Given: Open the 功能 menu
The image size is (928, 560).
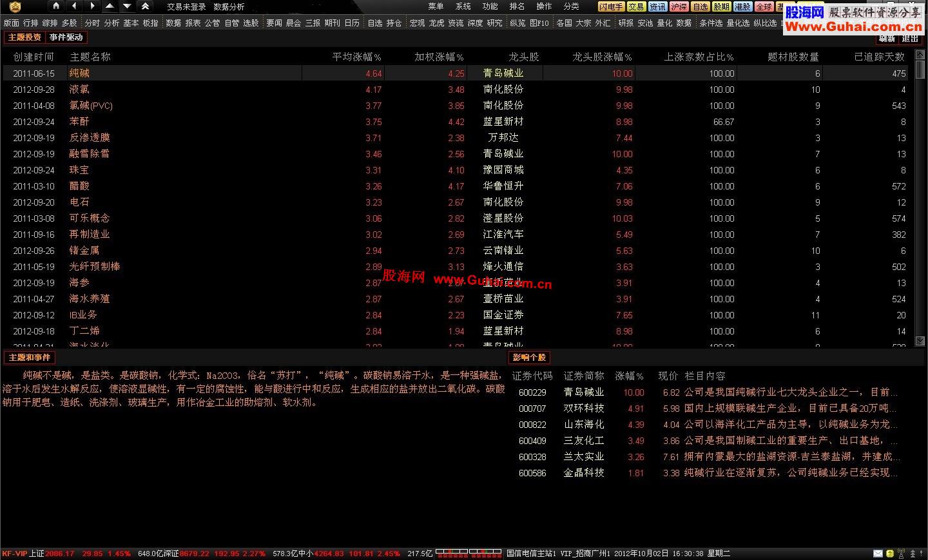Looking at the screenshot, I should coord(490,6).
